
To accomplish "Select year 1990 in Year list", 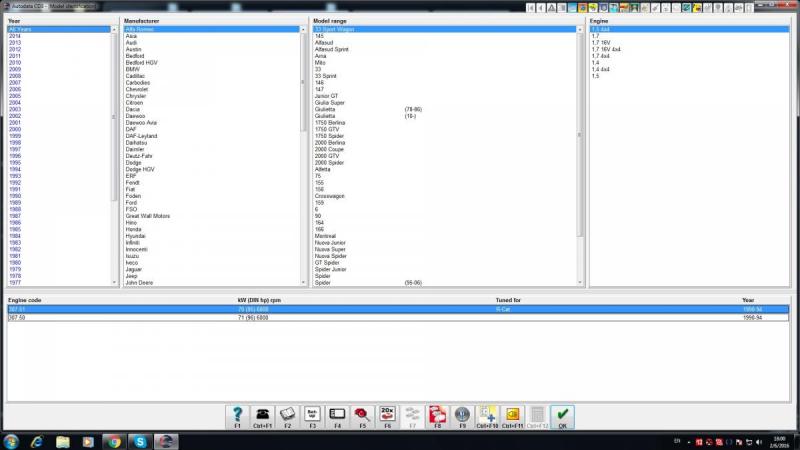I will pyautogui.click(x=15, y=196).
